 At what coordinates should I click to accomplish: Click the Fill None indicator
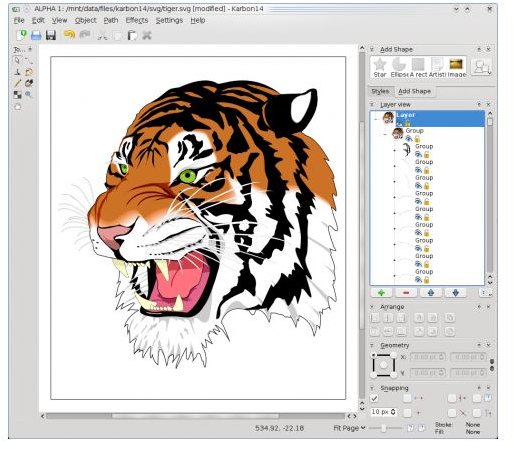pyautogui.click(x=472, y=432)
